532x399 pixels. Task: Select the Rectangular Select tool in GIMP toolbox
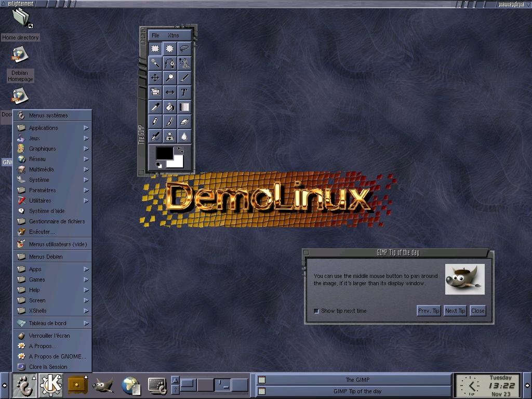click(x=155, y=48)
